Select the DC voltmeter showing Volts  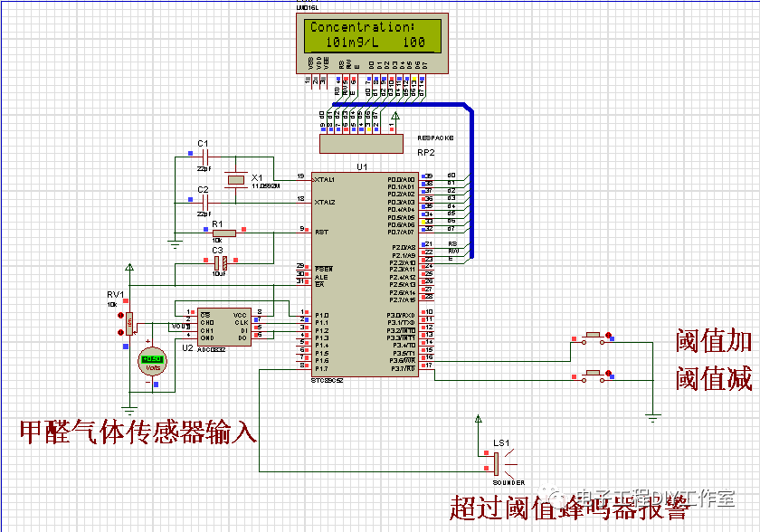pos(153,361)
